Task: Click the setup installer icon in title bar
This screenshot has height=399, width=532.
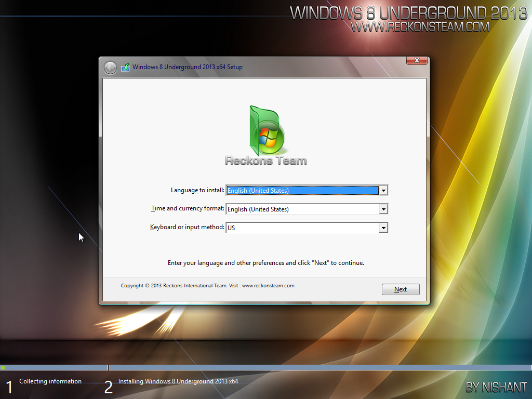Action: tap(126, 67)
